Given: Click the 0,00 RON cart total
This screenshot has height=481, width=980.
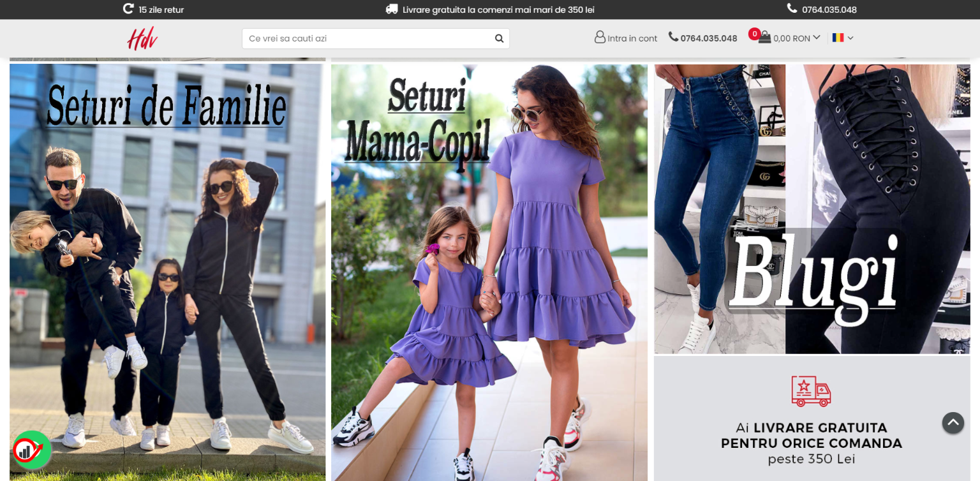Looking at the screenshot, I should (792, 38).
